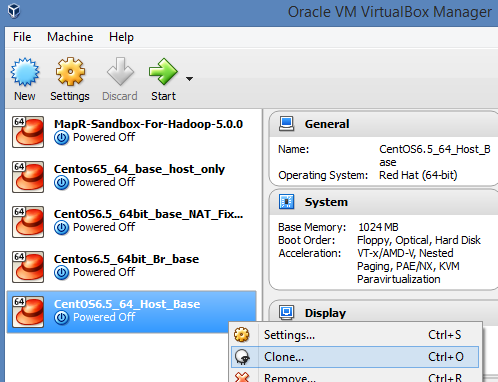Click power state icon under Centos65_64_base_host_only
The width and height of the screenshot is (498, 382).
pos(62,183)
